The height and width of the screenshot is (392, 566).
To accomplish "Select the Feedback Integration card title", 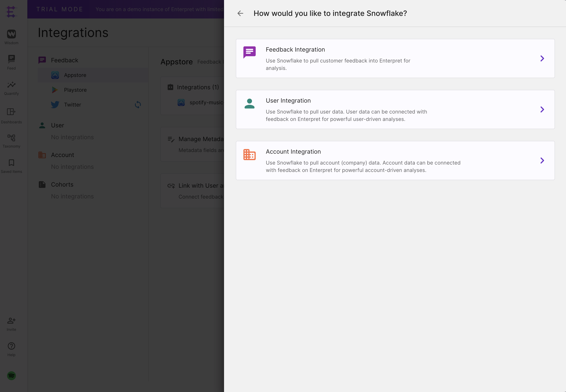I will [295, 50].
